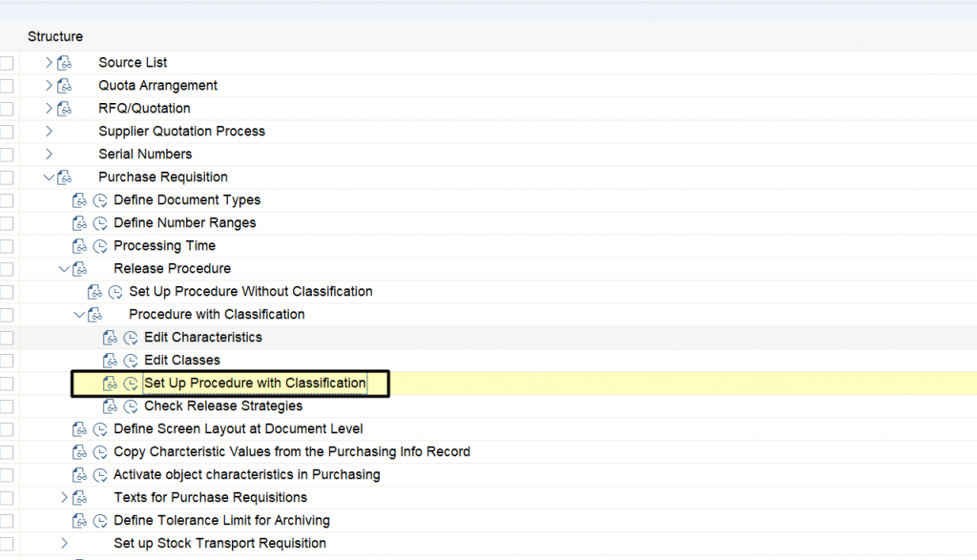Image resolution: width=977 pixels, height=560 pixels.
Task: Open documentation icon for Source List
Action: click(x=65, y=63)
